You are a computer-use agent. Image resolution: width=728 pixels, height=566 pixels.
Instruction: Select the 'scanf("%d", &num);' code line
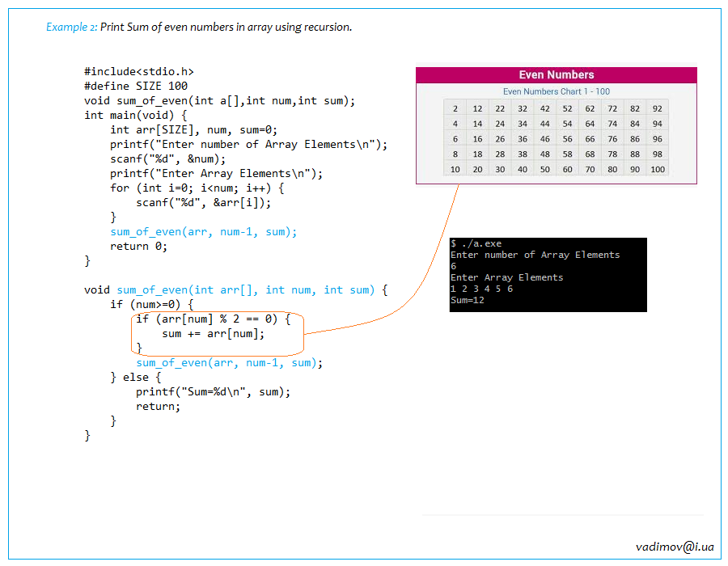pyautogui.click(x=167, y=159)
